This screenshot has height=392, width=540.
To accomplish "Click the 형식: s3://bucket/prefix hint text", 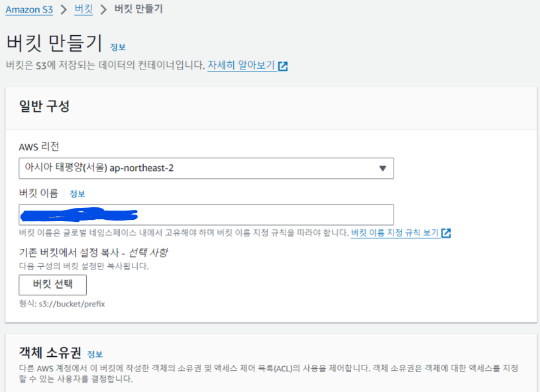I will 62,304.
